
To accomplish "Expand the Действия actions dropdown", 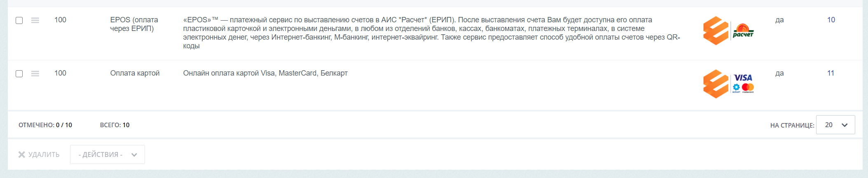I will pyautogui.click(x=108, y=154).
